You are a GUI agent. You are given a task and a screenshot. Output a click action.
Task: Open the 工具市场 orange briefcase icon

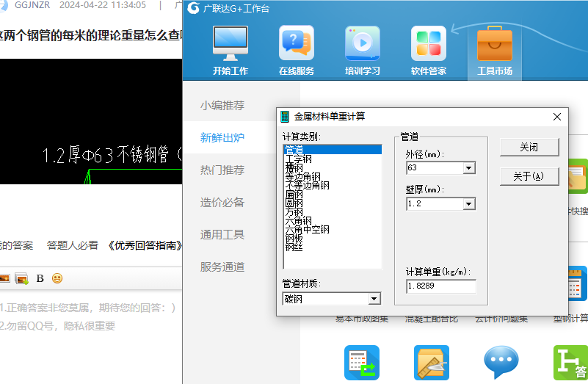click(x=495, y=43)
